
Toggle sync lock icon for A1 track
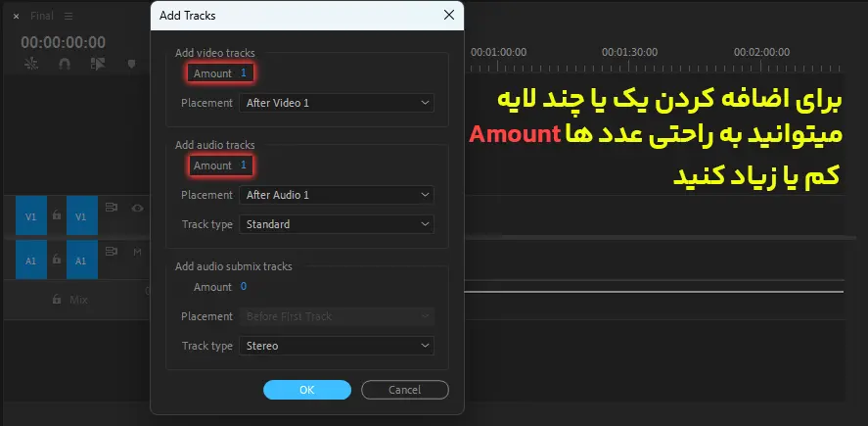112,252
